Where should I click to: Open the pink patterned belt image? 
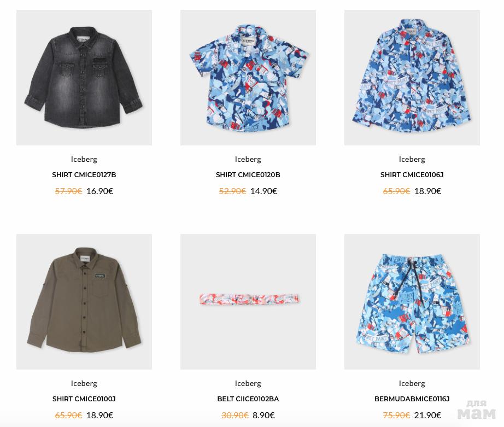248,302
